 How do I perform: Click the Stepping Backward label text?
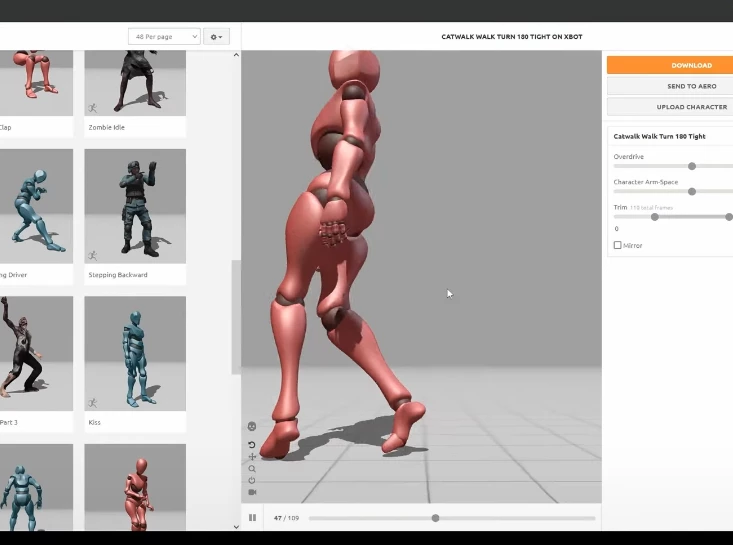[118, 275]
